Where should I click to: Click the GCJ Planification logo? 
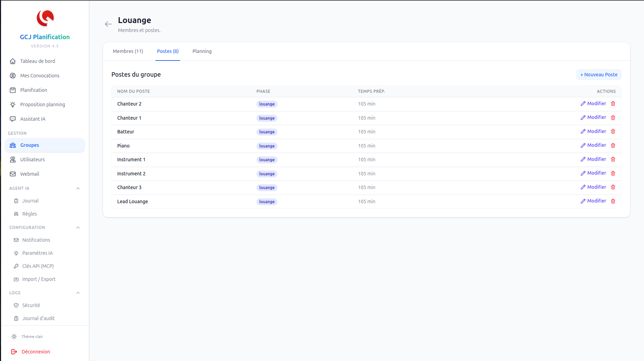pos(45,18)
